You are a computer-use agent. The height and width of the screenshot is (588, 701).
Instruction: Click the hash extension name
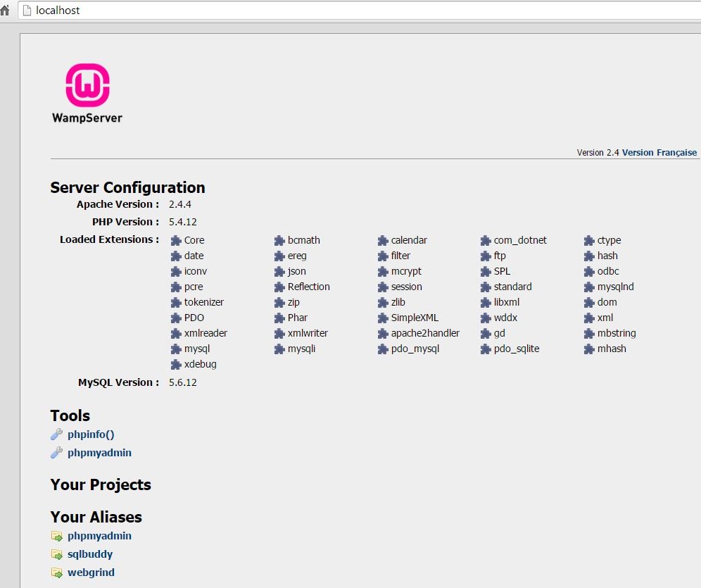tap(607, 256)
